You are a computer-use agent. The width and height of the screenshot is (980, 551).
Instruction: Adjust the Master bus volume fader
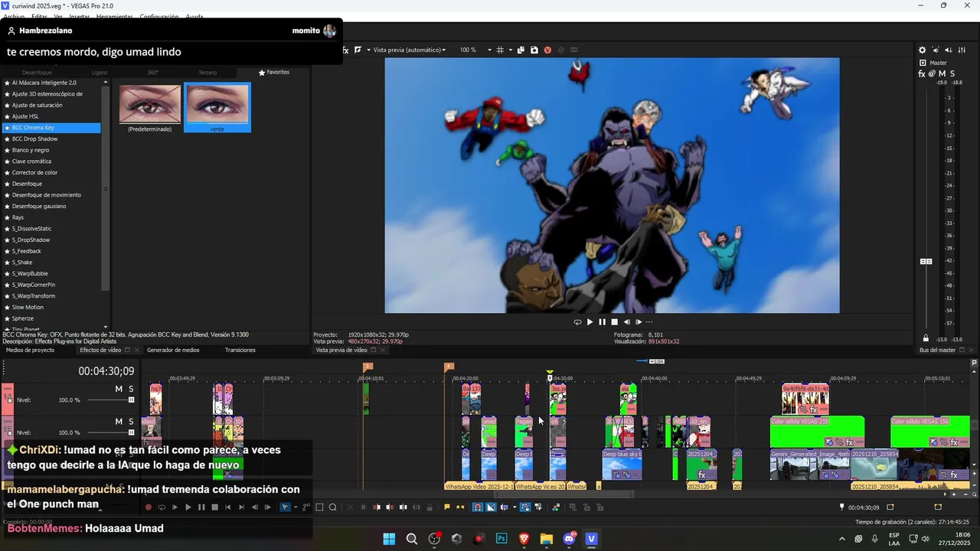926,262
